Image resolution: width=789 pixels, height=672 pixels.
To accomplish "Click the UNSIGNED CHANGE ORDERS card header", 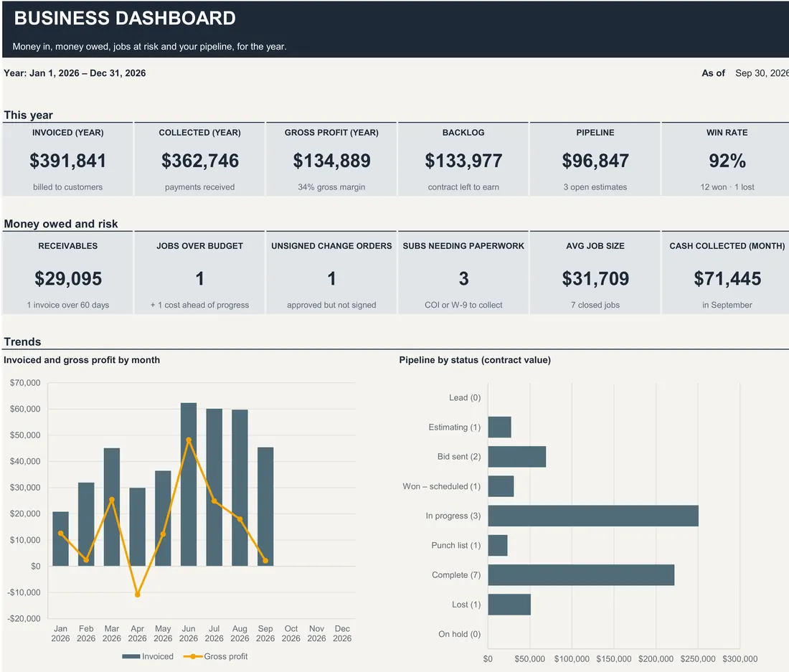I will coord(331,246).
